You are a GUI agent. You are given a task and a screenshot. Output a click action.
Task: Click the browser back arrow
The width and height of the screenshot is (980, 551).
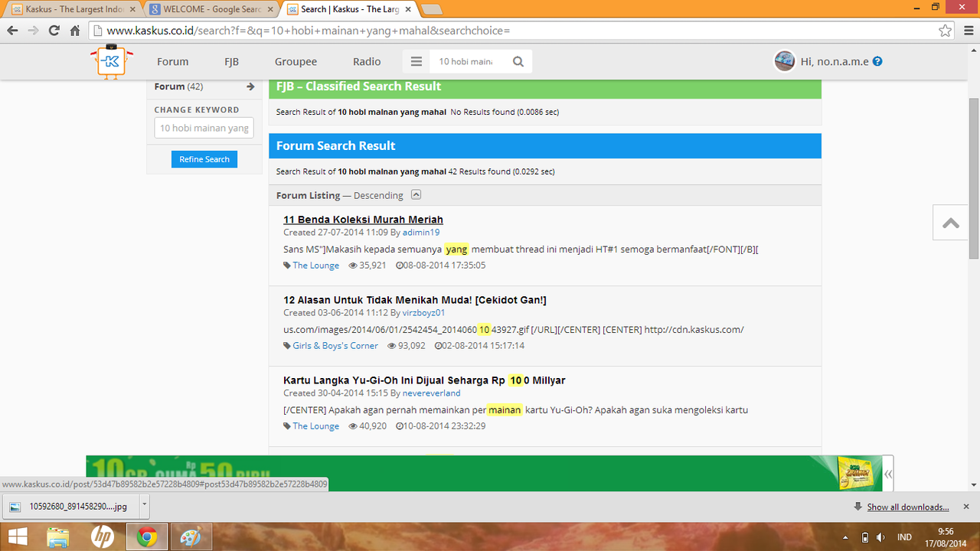pos(12,31)
